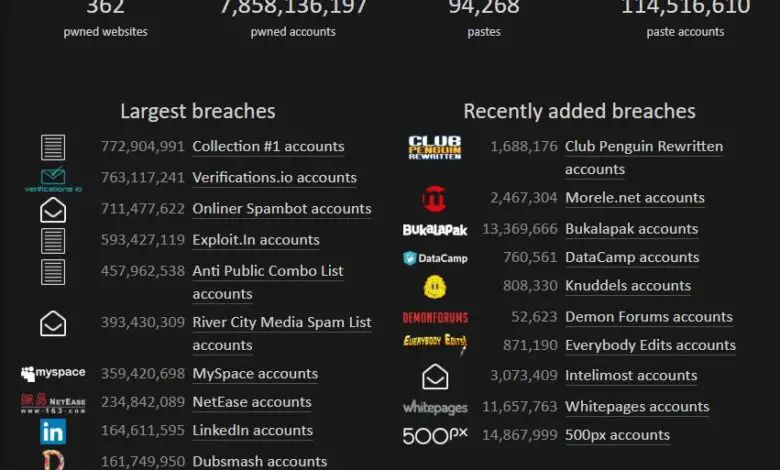
Task: Follow the Exploit.In accounts link
Action: pyautogui.click(x=255, y=240)
